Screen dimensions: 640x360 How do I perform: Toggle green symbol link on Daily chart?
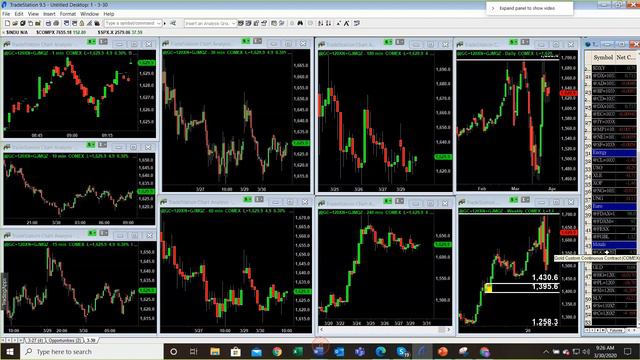[x=513, y=42]
